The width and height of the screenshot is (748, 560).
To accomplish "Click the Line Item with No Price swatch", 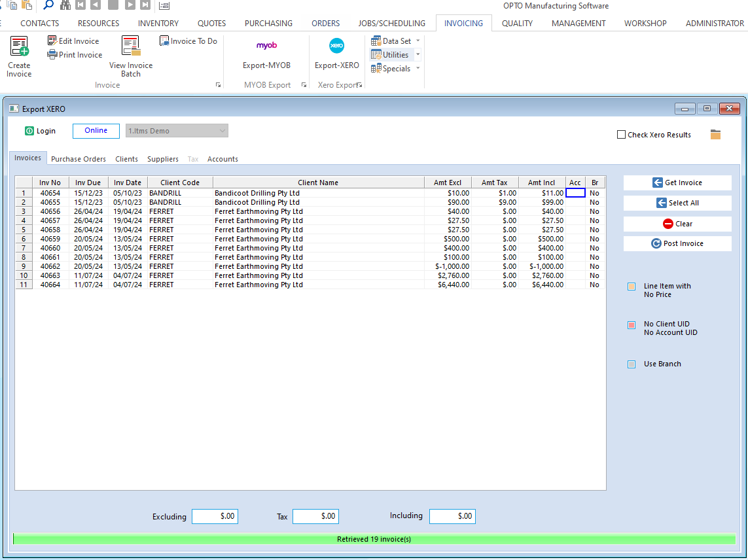I will [x=632, y=286].
